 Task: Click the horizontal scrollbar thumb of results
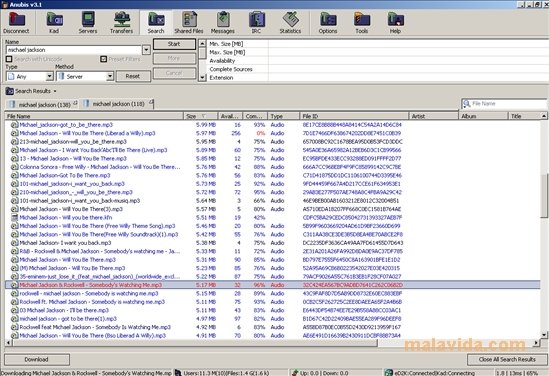(195, 343)
